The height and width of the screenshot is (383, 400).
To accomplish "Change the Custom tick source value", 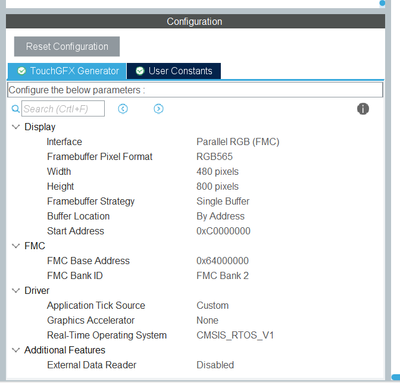I will click(x=212, y=305).
